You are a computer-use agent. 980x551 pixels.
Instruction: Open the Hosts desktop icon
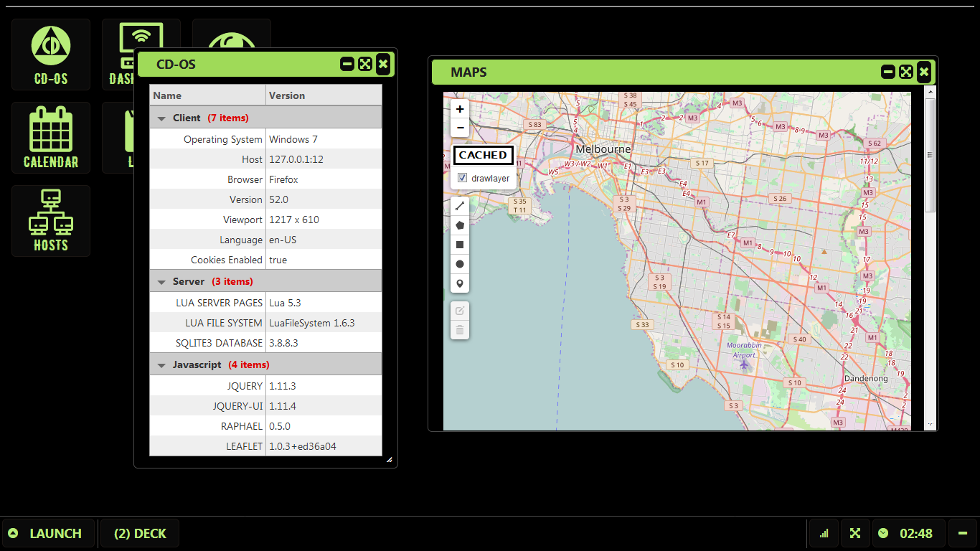point(51,221)
